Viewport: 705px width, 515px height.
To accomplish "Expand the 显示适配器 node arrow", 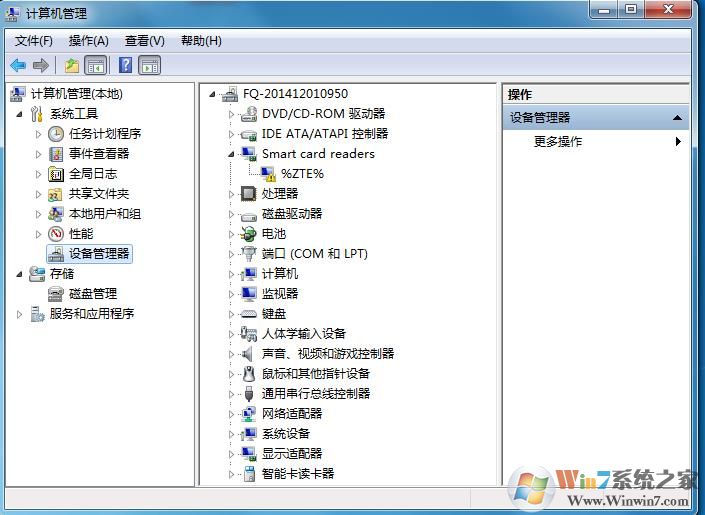I will click(x=231, y=454).
